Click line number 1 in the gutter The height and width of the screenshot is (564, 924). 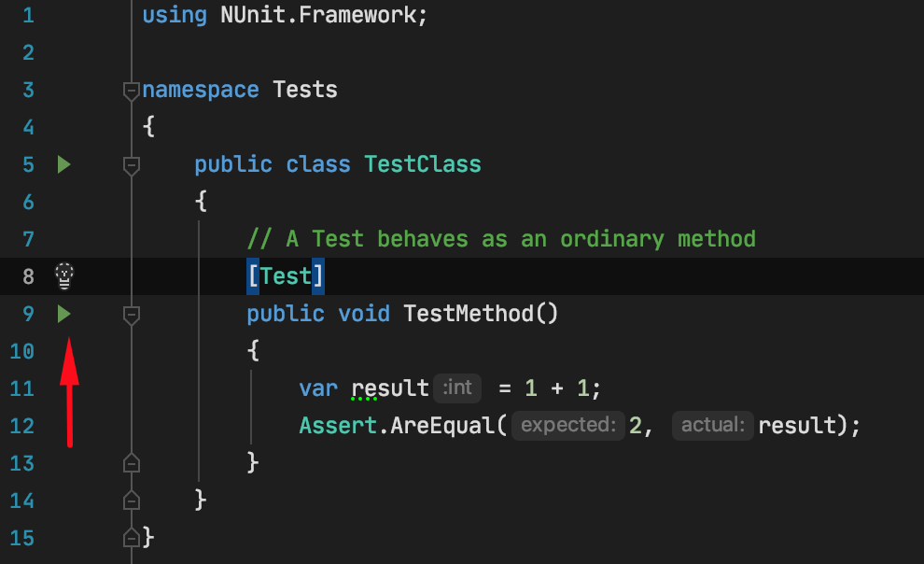coord(27,15)
